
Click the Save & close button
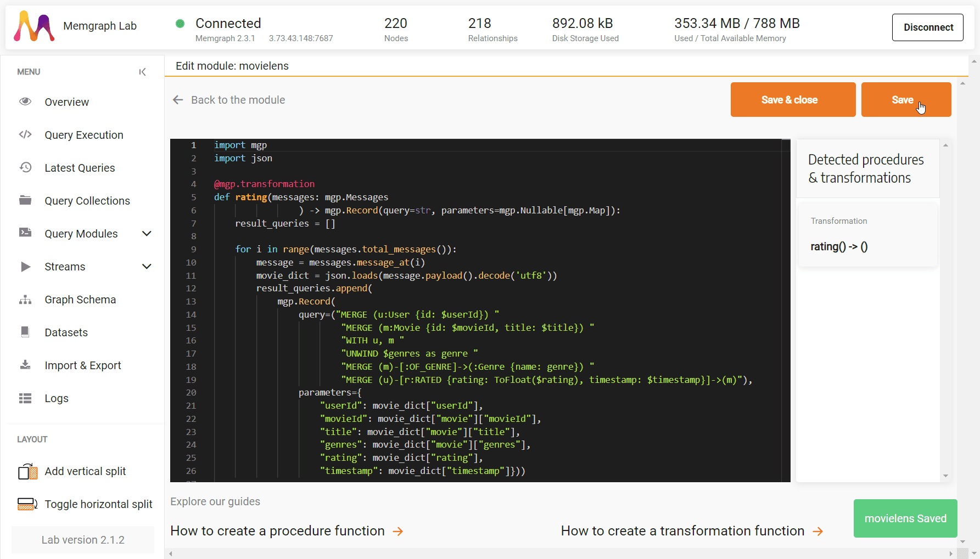[792, 99]
